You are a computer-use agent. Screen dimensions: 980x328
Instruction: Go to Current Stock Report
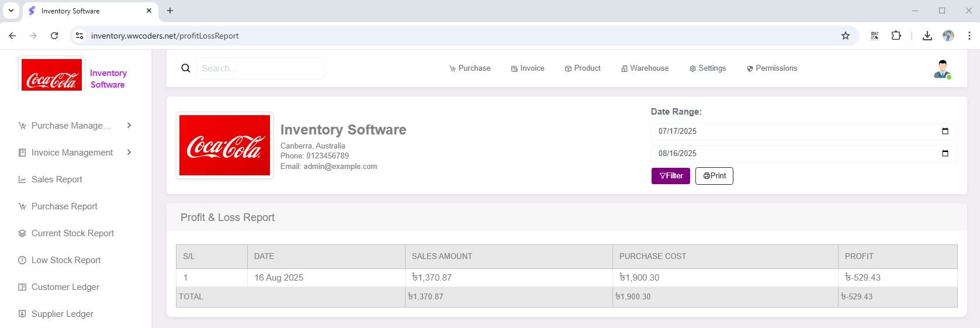click(x=72, y=233)
